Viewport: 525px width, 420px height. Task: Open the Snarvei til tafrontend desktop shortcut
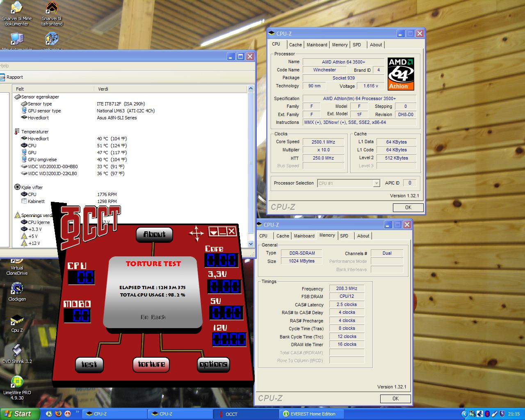[52, 13]
